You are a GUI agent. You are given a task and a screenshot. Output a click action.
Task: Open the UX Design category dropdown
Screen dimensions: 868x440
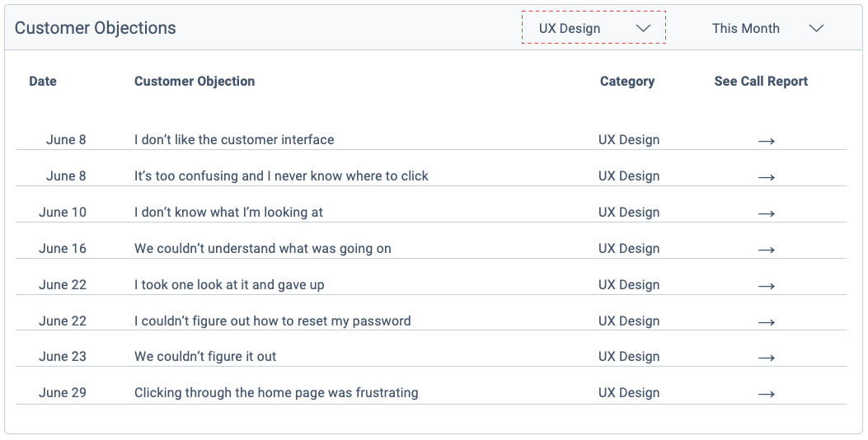[594, 28]
